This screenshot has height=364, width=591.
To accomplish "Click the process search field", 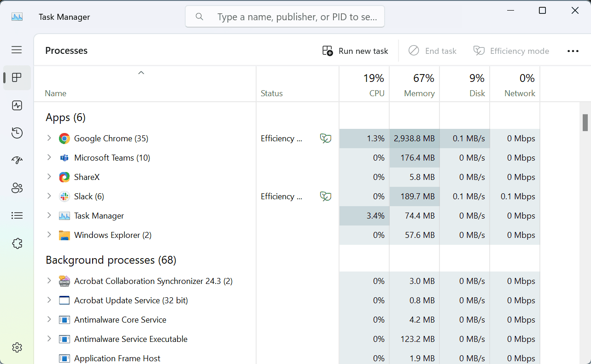I will (x=285, y=17).
